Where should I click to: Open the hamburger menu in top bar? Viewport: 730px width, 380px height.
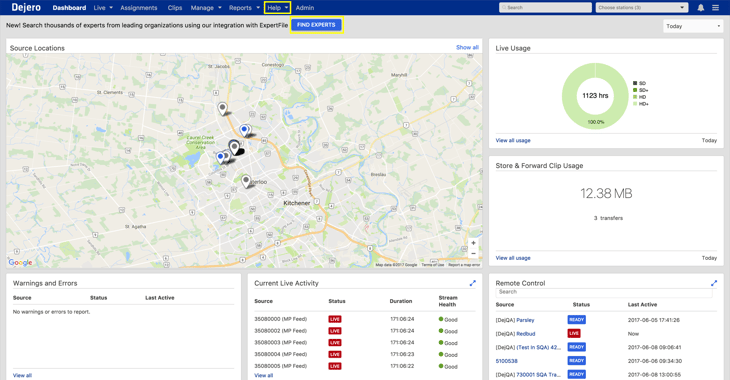[x=716, y=7]
